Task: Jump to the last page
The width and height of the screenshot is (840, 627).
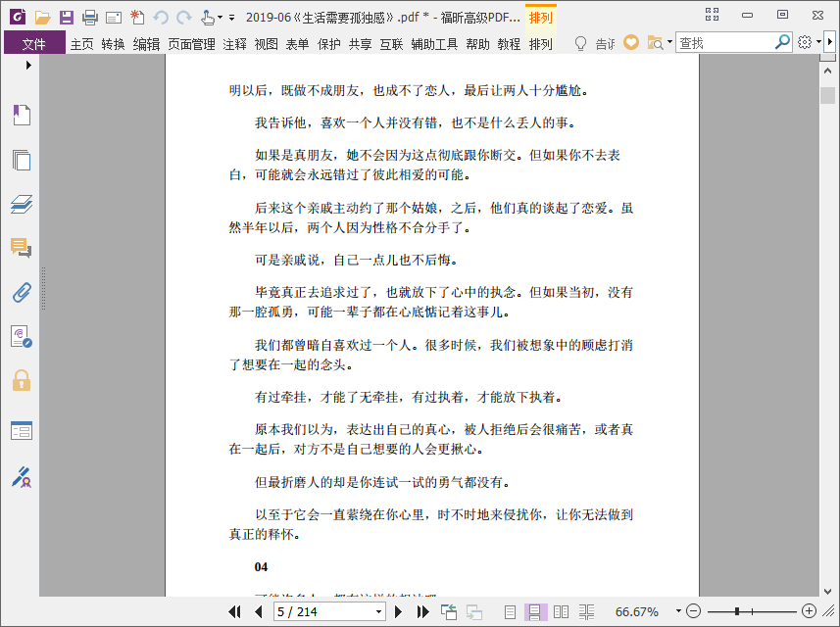Action: click(422, 611)
